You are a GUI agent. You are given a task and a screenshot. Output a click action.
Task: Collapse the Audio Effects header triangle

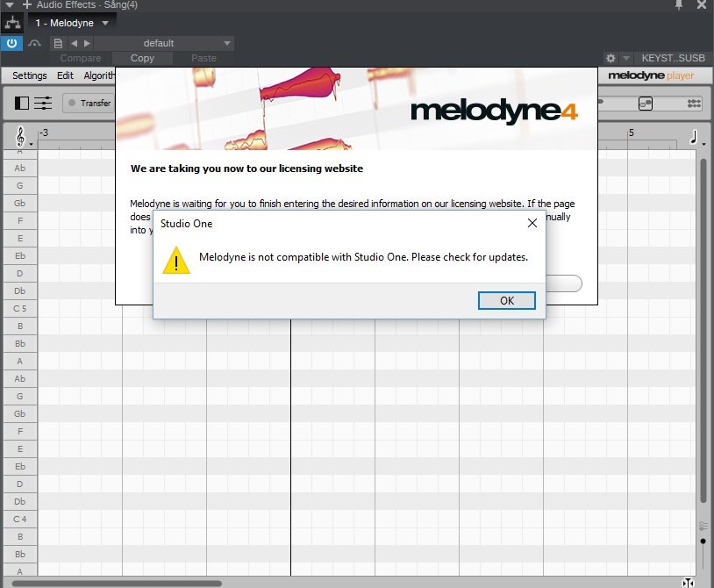coord(10,5)
